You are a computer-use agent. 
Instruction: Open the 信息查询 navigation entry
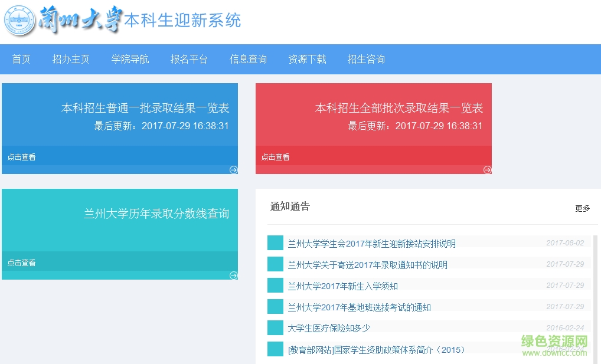coord(248,59)
